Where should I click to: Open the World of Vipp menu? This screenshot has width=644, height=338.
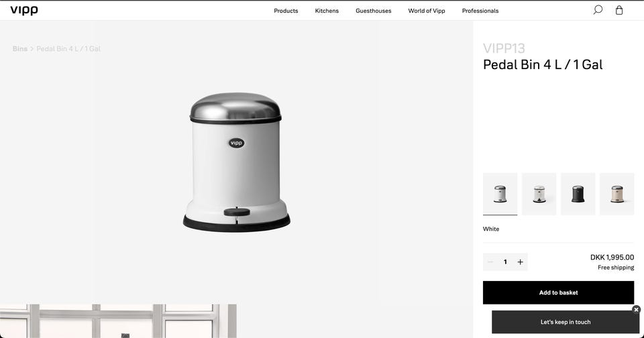coord(427,11)
